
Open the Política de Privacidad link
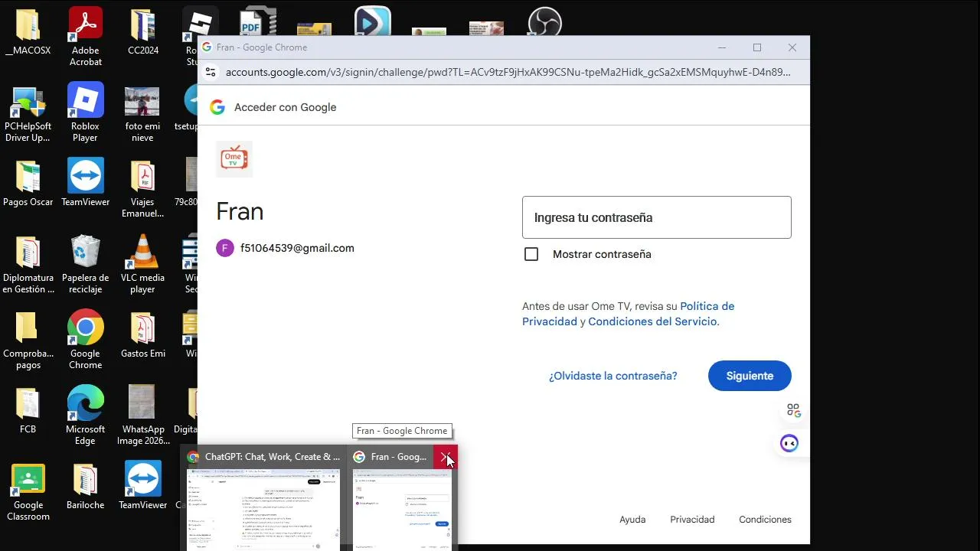629,314
